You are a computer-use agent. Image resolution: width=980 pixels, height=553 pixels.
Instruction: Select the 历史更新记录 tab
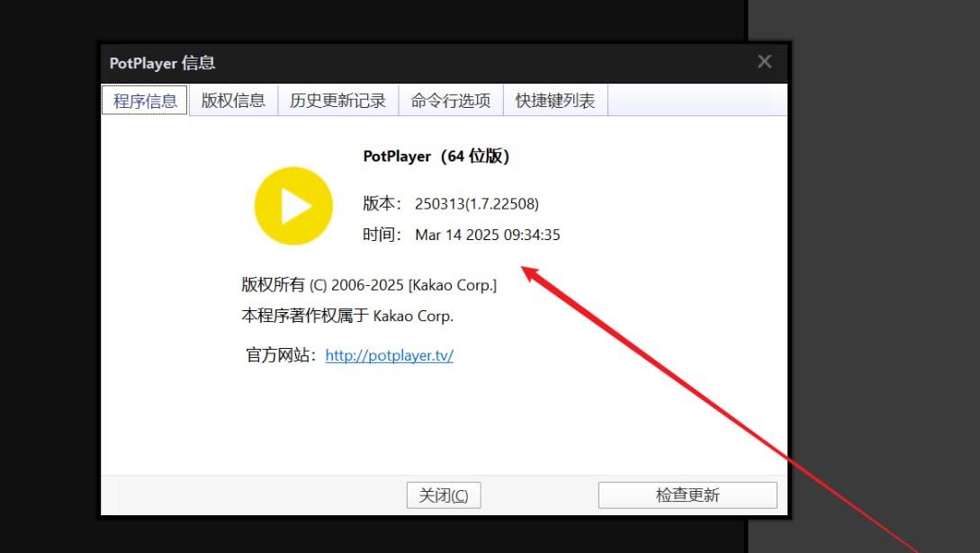pyautogui.click(x=337, y=101)
